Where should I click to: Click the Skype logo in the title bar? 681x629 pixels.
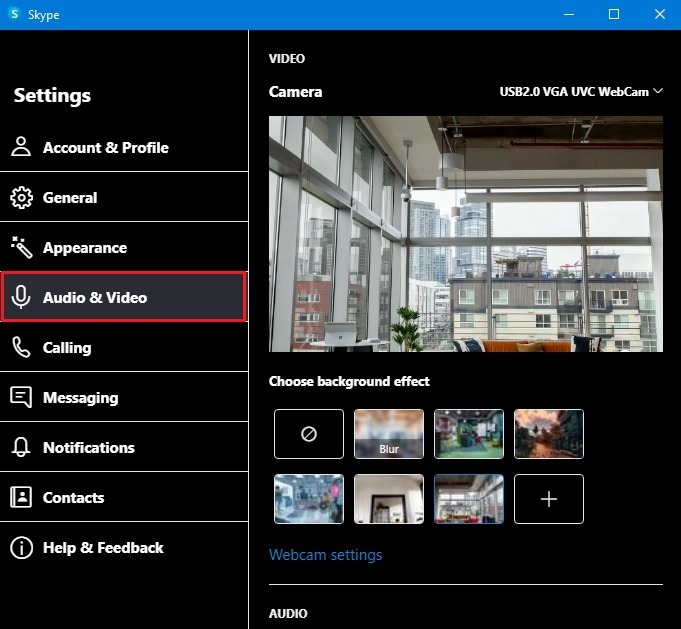14,14
